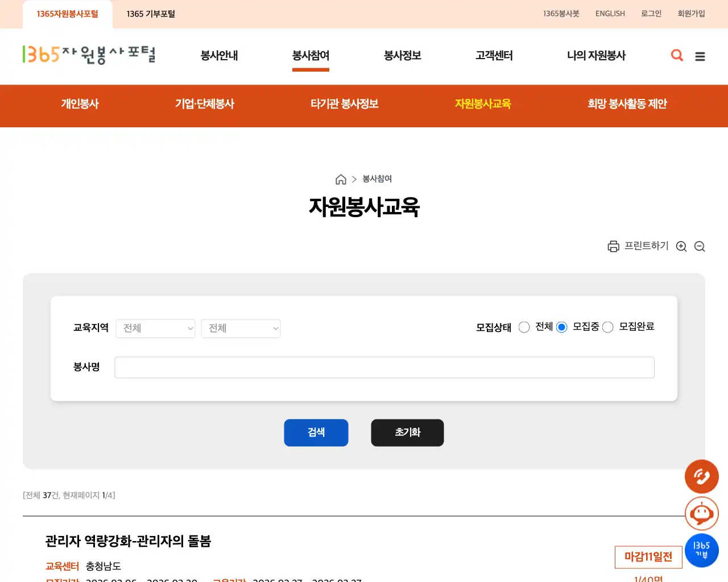Screen dimensions: 728x582
Task: Select the 전체 recruitment status radio button
Action: 524,327
